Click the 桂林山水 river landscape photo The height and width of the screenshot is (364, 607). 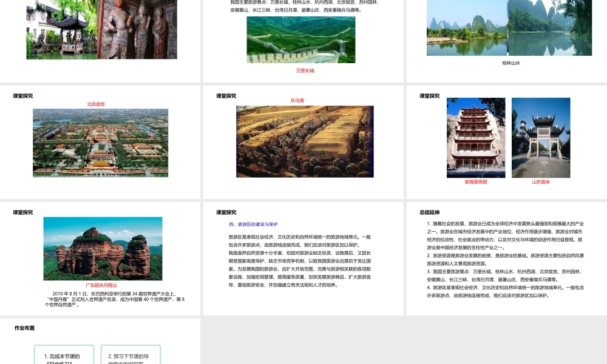point(509,28)
